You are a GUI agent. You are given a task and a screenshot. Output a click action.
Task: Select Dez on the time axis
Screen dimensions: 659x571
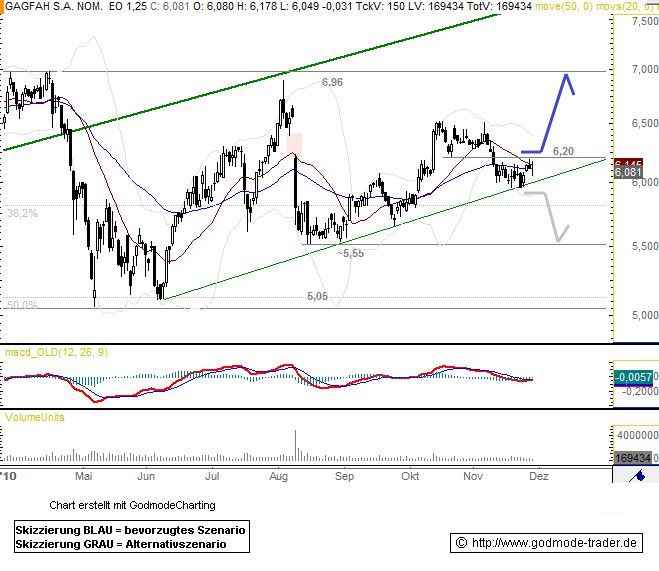click(538, 476)
